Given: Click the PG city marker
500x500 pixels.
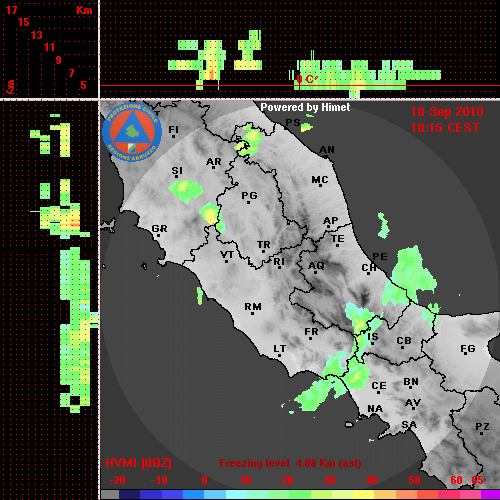Looking at the screenshot, I should pyautogui.click(x=248, y=202).
